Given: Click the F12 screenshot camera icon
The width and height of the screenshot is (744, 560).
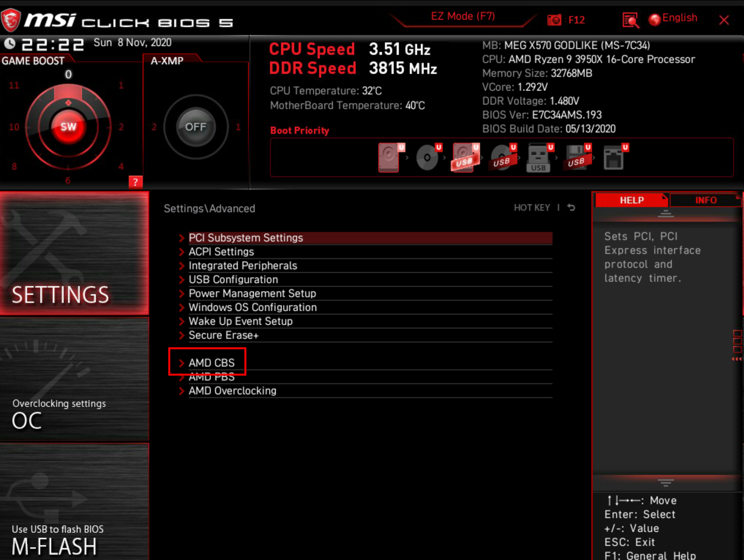Looking at the screenshot, I should coord(554,20).
